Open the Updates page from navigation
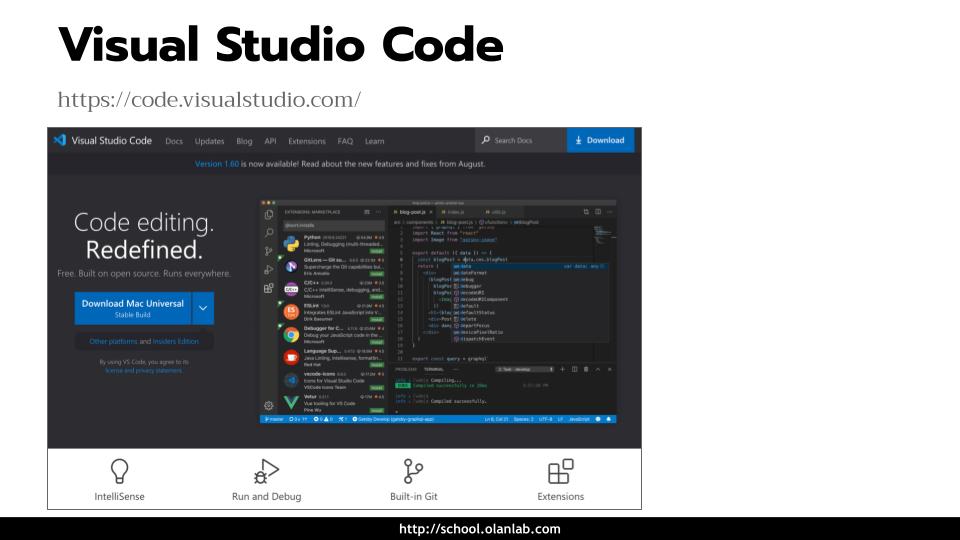This screenshot has width=960, height=540. tap(209, 141)
